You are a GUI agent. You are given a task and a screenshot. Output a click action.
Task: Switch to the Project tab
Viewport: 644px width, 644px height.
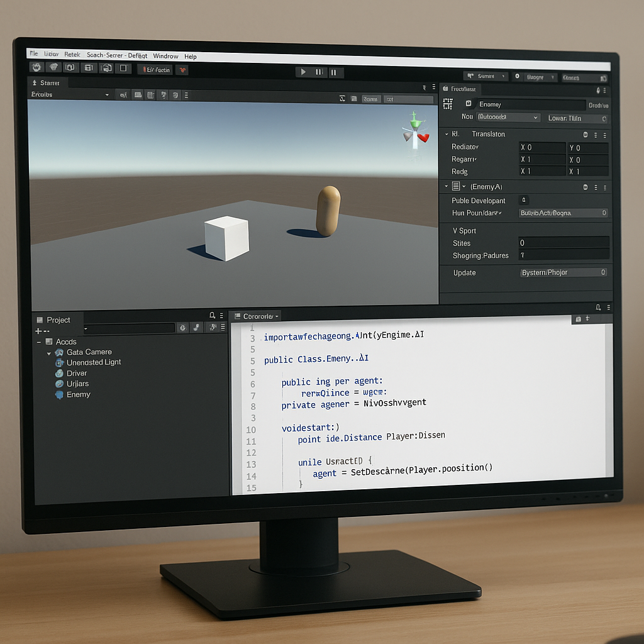coord(58,319)
